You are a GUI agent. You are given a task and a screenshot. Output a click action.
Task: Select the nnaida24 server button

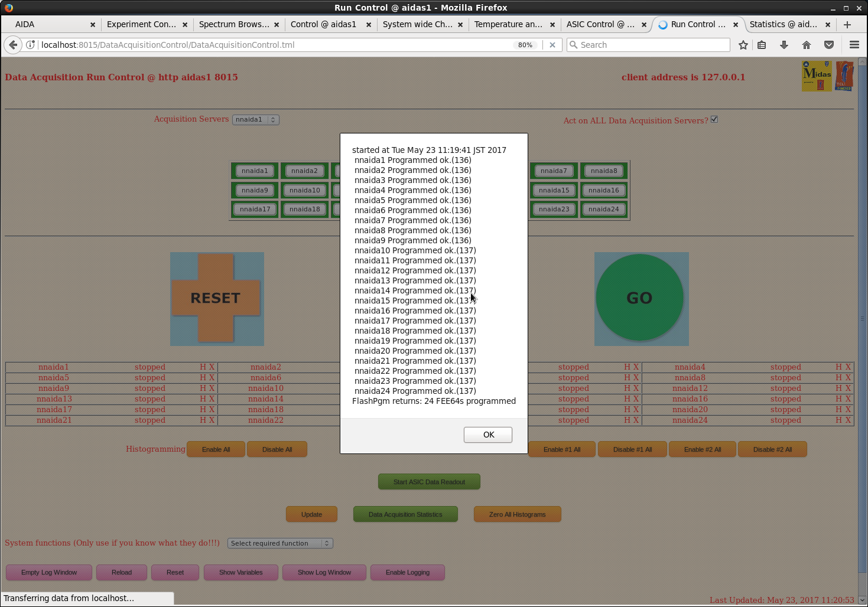(604, 209)
